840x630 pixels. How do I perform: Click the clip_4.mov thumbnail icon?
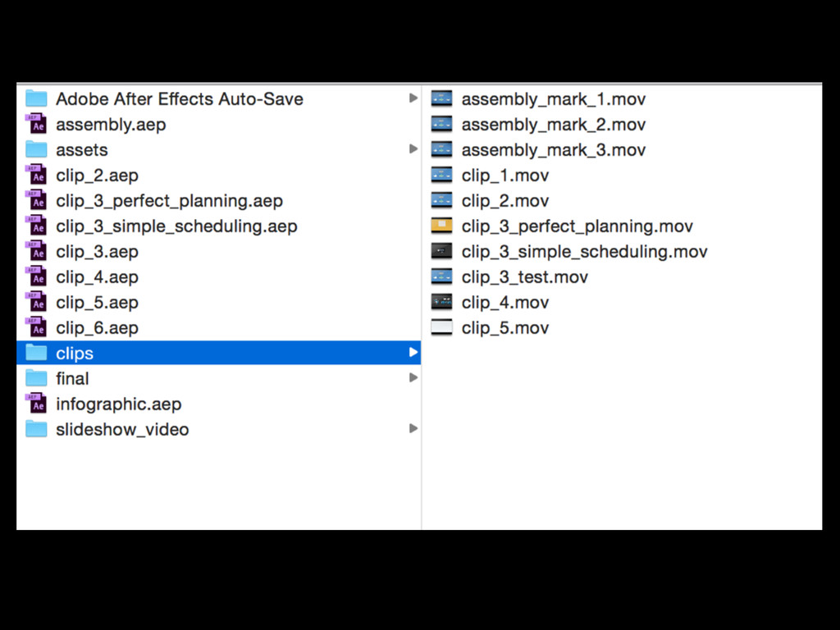(441, 303)
